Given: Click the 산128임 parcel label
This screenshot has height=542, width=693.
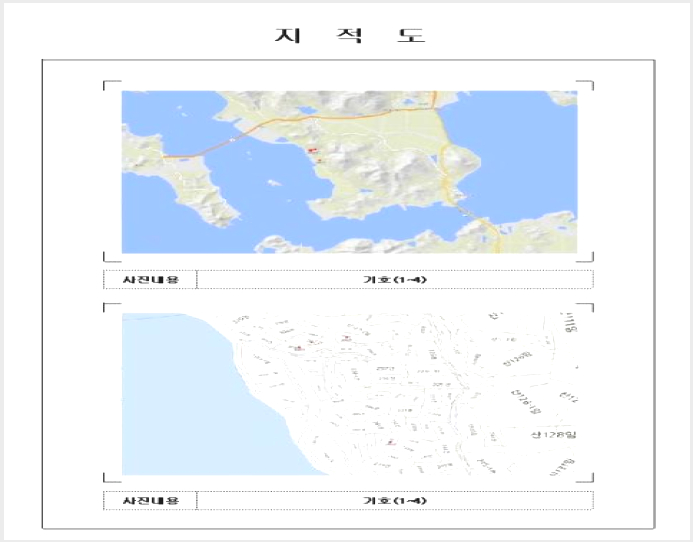Looking at the screenshot, I should click(553, 435).
